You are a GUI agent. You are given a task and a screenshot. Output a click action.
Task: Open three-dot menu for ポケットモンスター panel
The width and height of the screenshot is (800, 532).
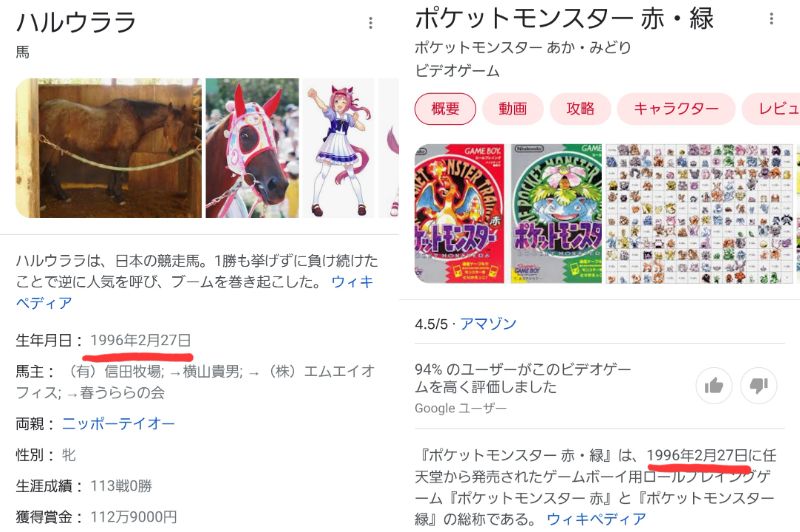pos(771,19)
